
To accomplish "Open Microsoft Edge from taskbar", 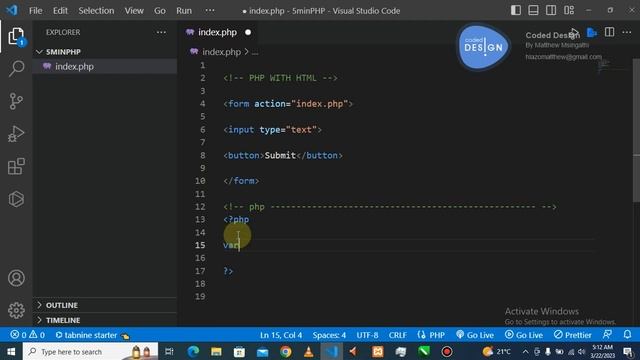I will click(193, 351).
